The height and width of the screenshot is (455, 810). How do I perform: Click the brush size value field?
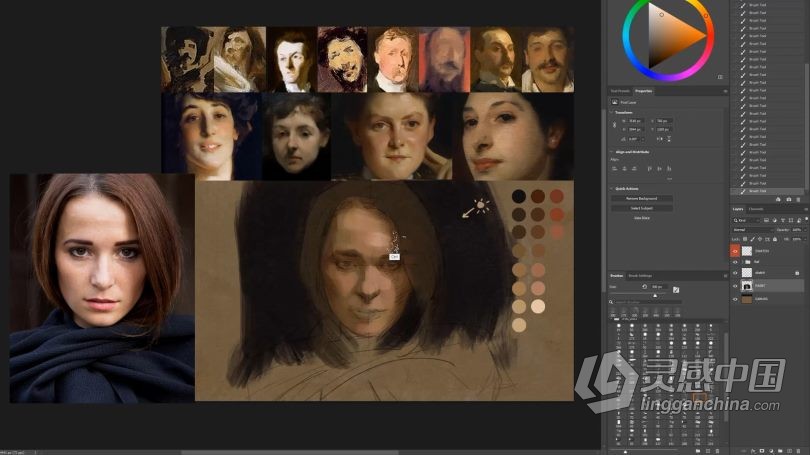(659, 287)
